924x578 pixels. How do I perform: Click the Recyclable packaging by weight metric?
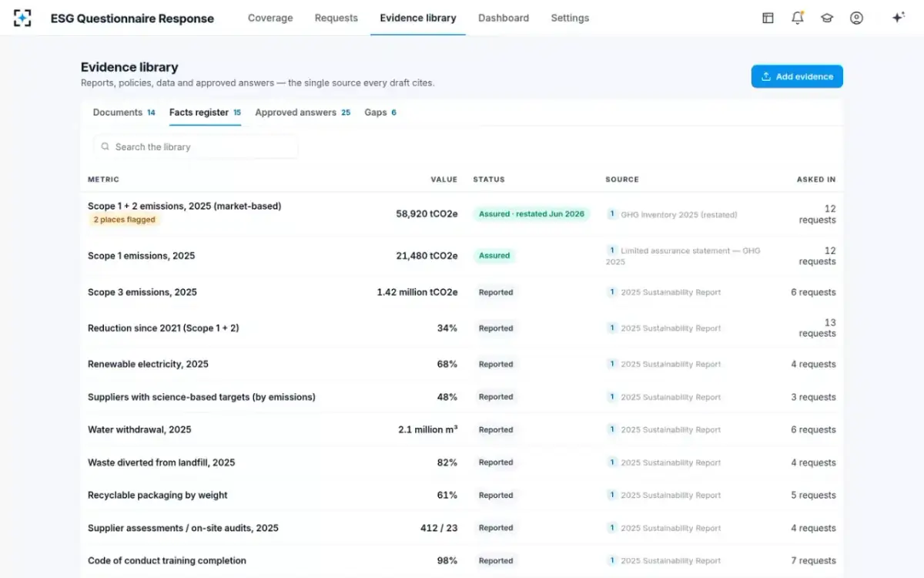158,495
